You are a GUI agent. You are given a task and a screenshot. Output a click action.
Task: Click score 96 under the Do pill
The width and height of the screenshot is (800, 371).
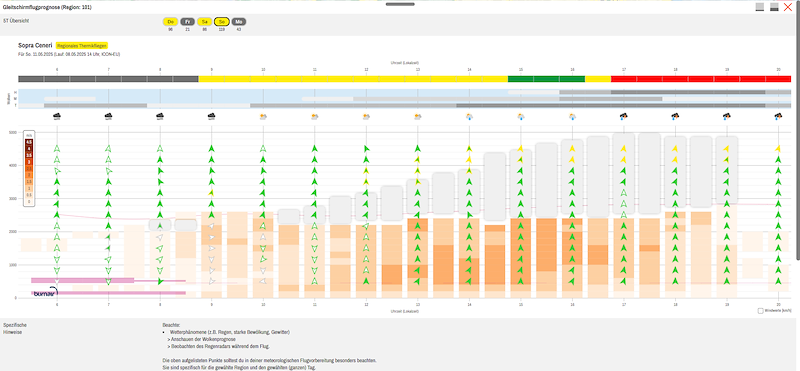tap(170, 29)
